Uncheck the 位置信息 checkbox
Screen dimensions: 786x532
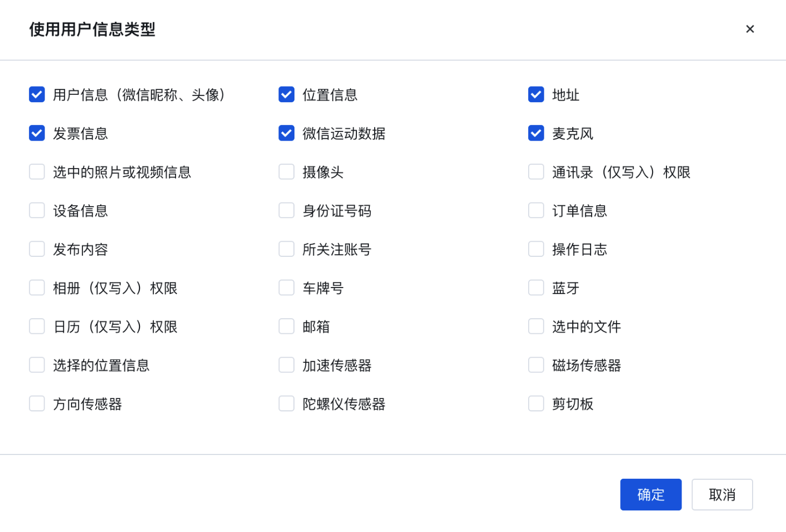point(286,95)
